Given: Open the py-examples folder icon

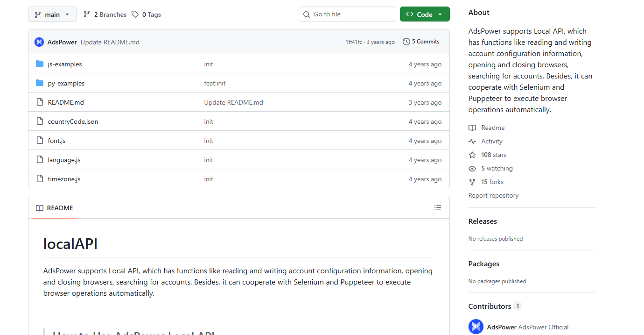Looking at the screenshot, I should point(40,83).
